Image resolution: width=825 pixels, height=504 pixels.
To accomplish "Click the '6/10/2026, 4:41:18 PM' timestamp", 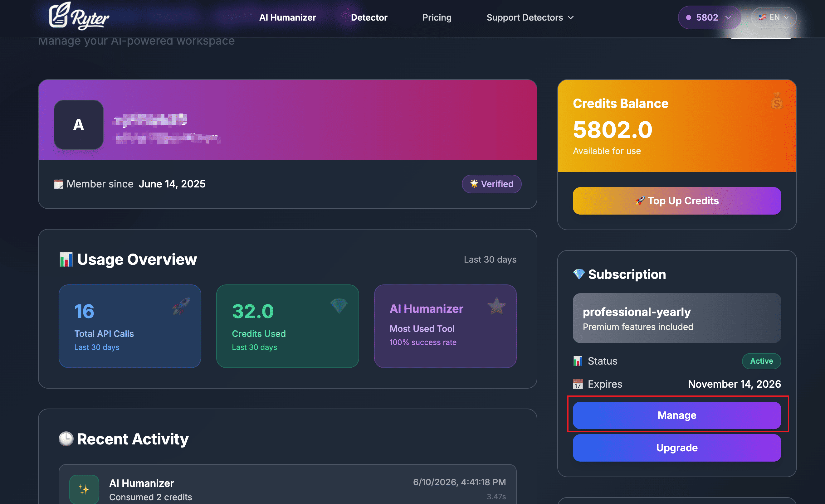I will (459, 482).
